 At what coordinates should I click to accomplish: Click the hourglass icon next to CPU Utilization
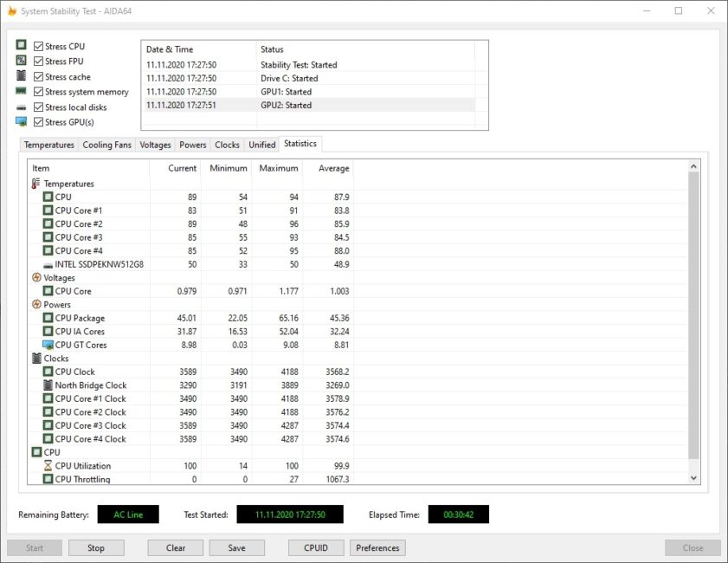[48, 466]
